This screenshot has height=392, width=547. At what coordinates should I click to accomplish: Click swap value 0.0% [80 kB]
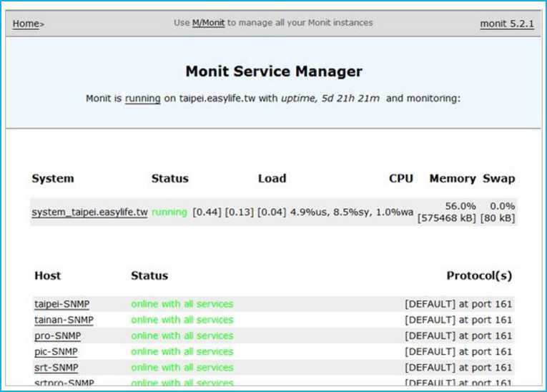498,212
